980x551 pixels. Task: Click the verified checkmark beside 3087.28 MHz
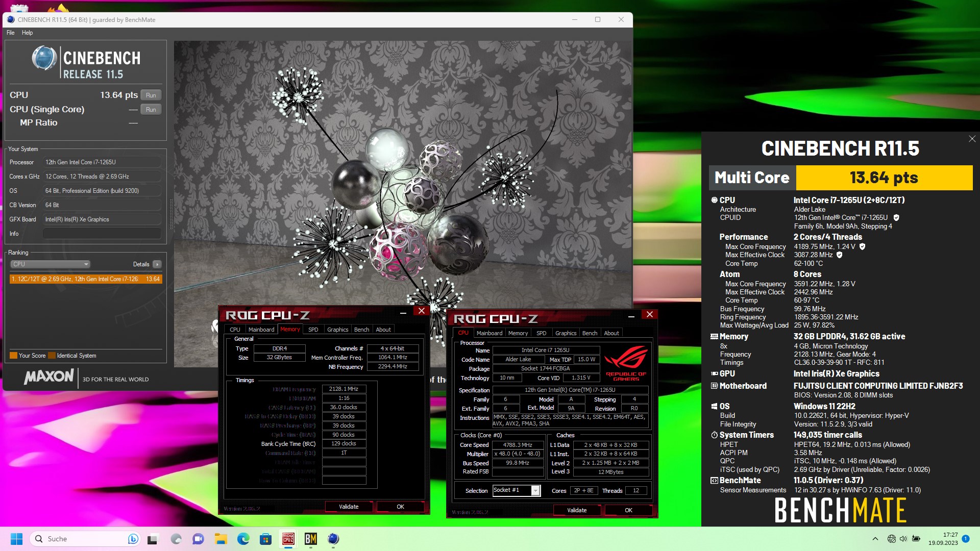[x=839, y=255]
